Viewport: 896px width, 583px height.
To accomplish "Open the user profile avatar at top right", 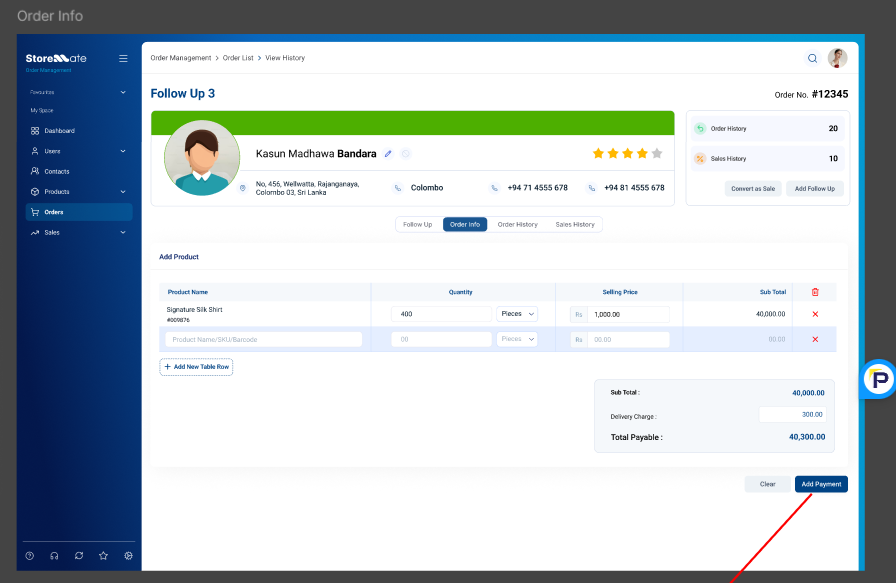I will (x=837, y=58).
